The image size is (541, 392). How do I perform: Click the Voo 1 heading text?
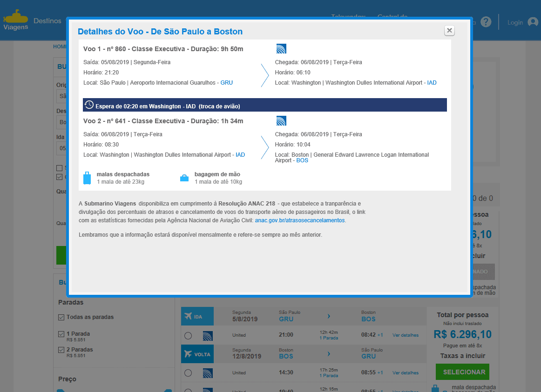pyautogui.click(x=163, y=49)
